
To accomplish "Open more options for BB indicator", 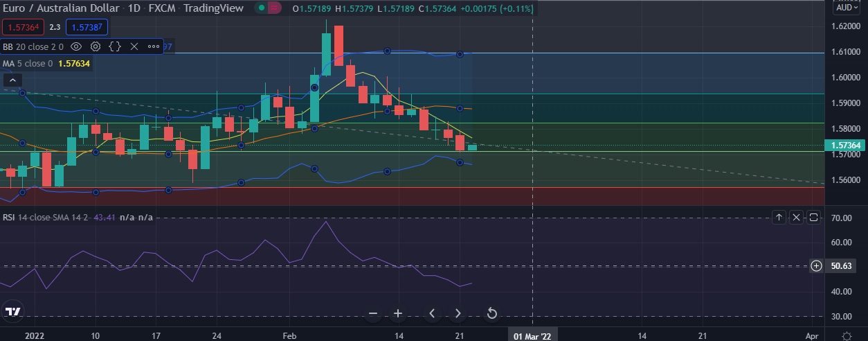I will point(154,46).
